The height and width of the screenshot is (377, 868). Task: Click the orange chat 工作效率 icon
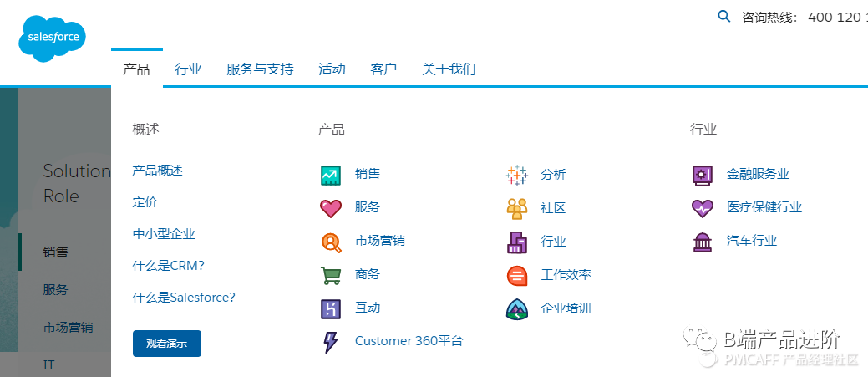point(516,275)
